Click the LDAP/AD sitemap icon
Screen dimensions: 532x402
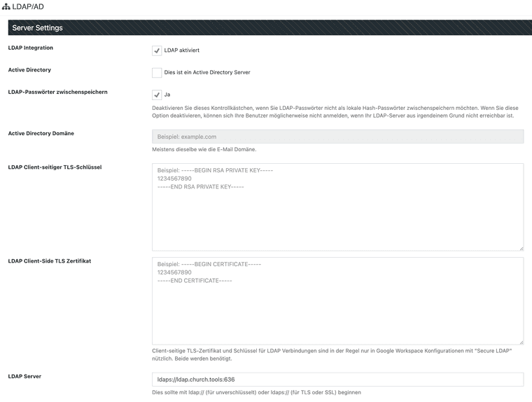[x=6, y=6]
